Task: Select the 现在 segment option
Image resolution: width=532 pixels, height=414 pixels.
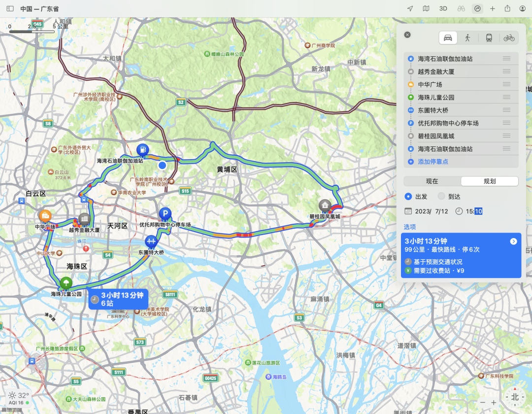Action: [x=432, y=181]
